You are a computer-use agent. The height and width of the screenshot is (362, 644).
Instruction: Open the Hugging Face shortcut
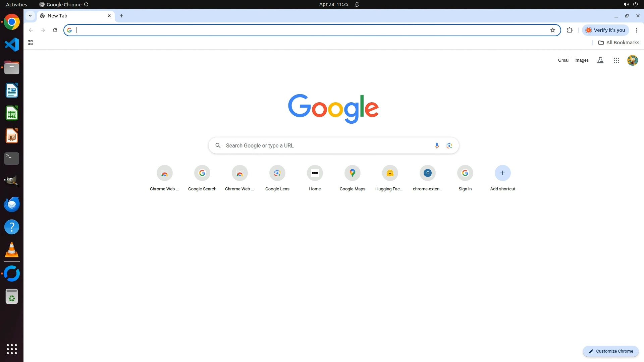click(390, 173)
